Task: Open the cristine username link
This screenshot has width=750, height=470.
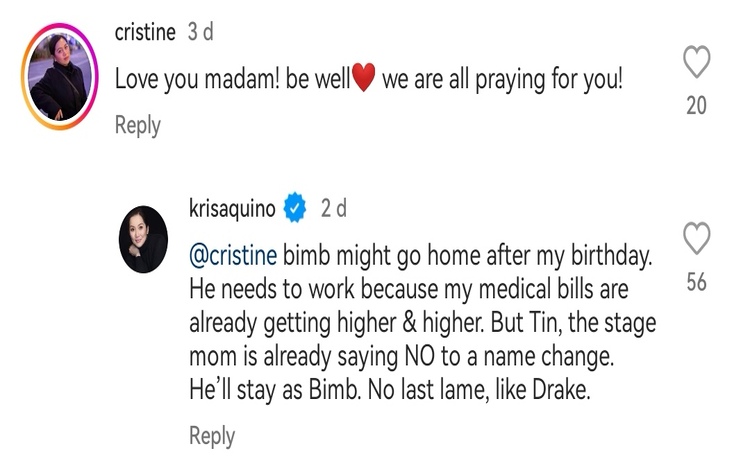Action: coord(145,32)
